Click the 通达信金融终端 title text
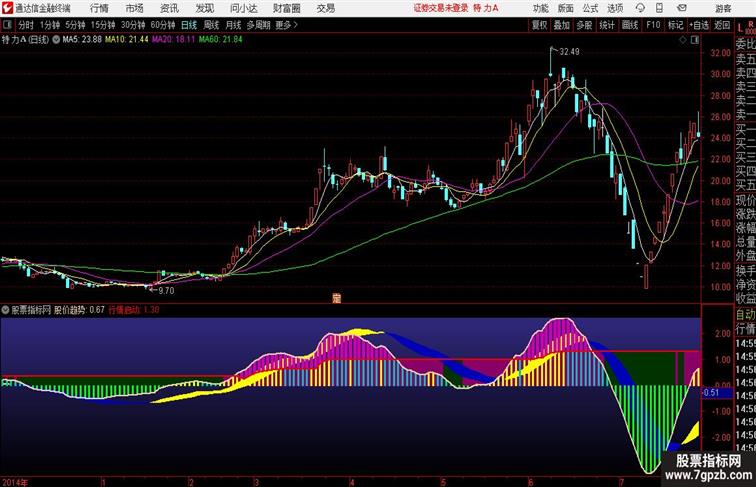Viewport: 756px width, 487px height. (42, 8)
